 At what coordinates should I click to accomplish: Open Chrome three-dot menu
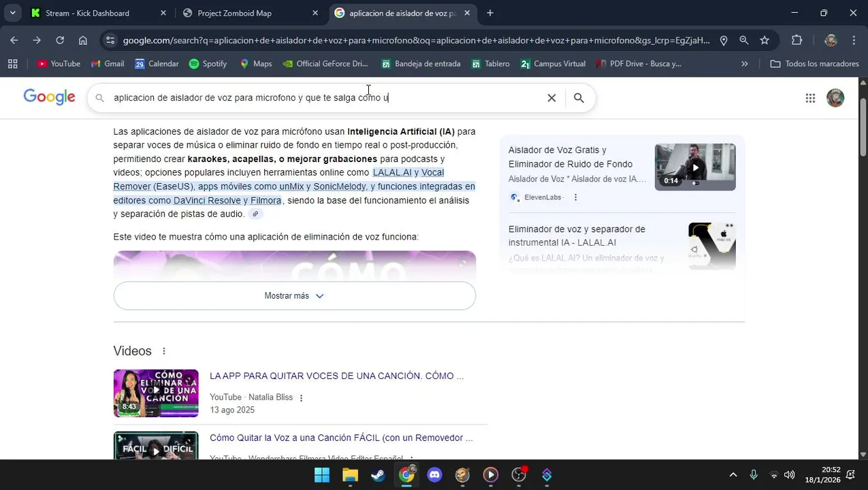click(854, 40)
